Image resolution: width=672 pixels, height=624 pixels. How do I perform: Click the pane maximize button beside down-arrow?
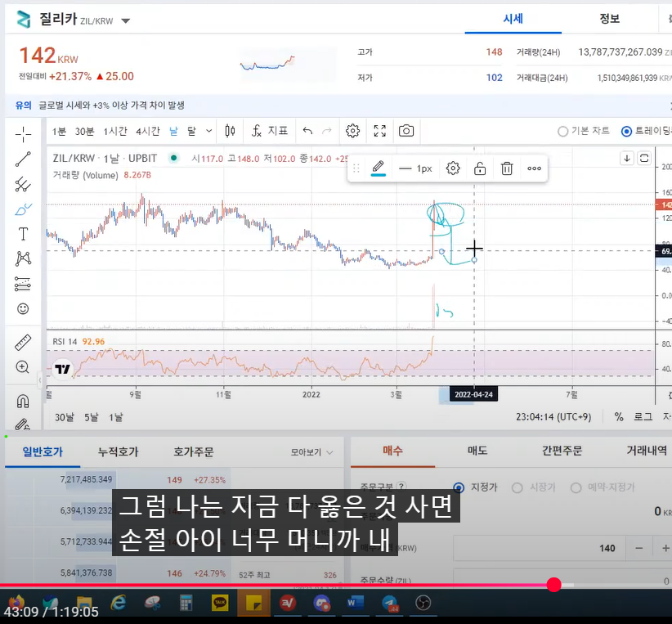(x=644, y=158)
